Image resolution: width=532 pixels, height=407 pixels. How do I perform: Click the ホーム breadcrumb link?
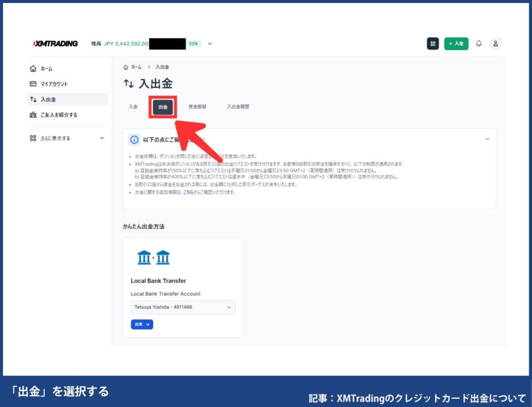[x=136, y=67]
